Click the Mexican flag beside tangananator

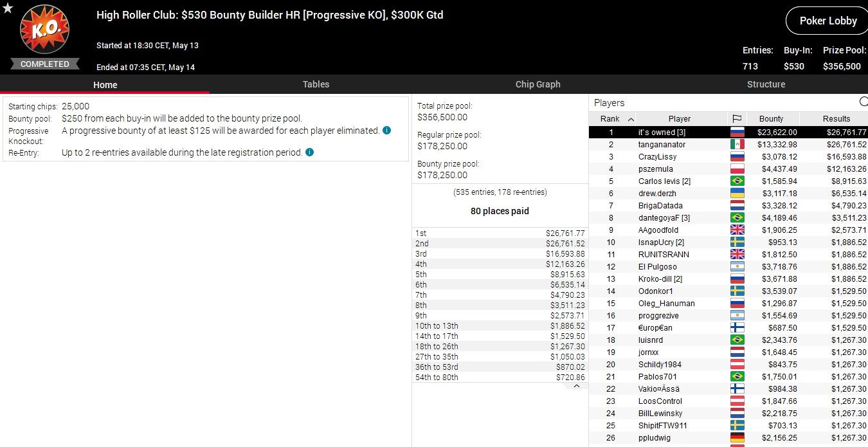click(737, 145)
